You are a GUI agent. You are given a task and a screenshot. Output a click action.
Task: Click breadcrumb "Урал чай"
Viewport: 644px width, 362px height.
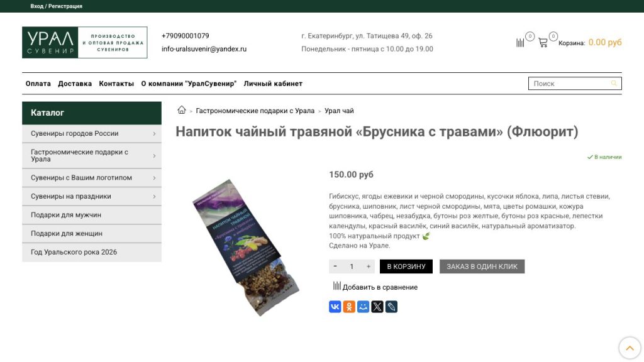[339, 111]
